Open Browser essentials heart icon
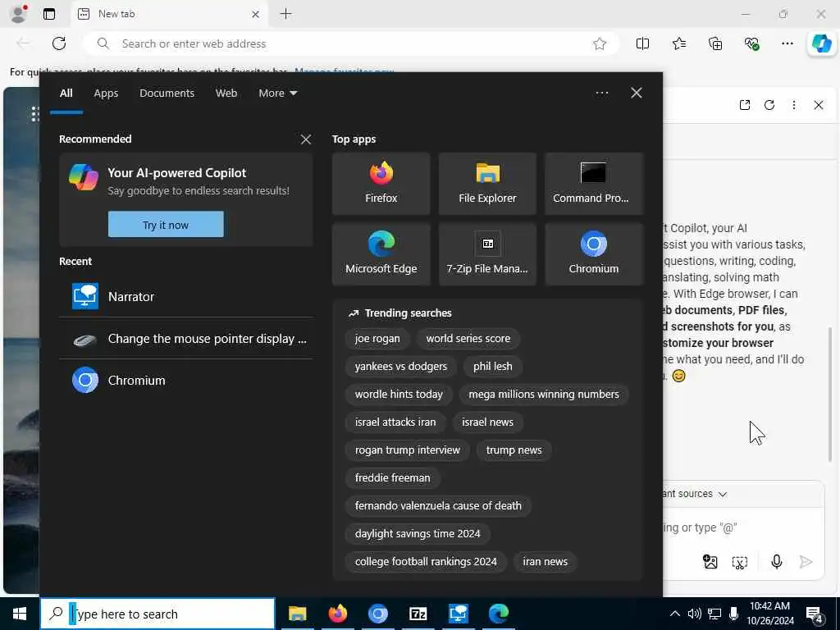This screenshot has width=840, height=630. click(751, 44)
